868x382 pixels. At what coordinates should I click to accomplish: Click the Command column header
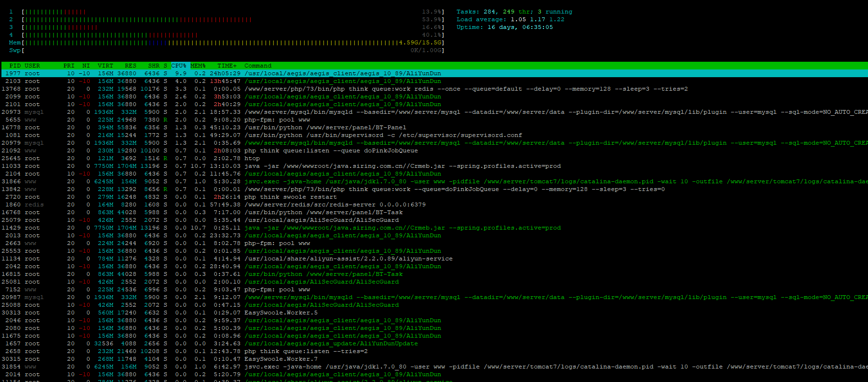click(258, 66)
